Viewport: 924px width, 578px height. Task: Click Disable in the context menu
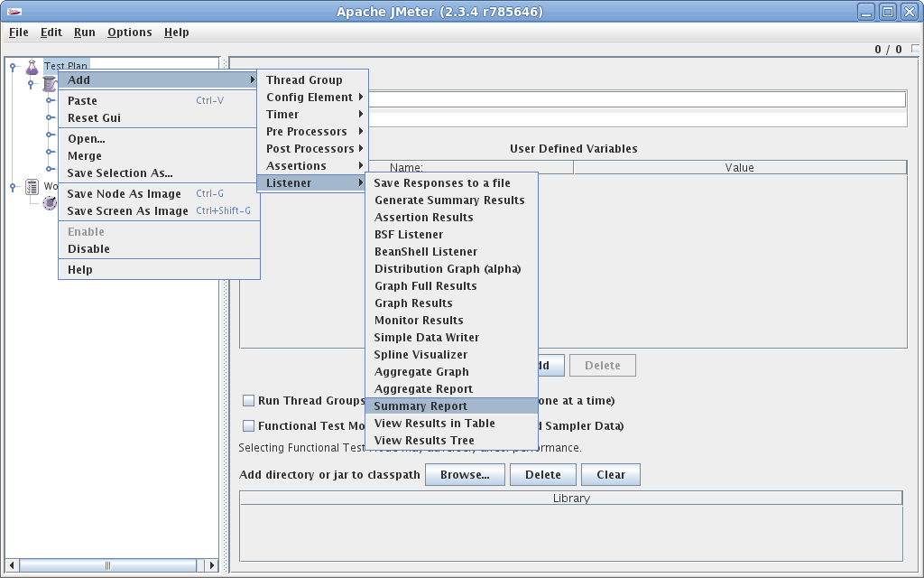tap(159, 249)
